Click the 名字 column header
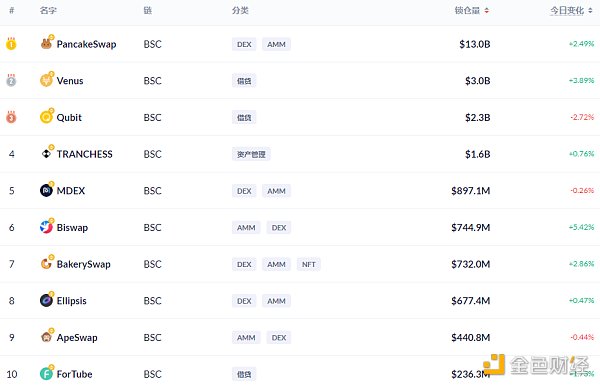Viewport: 600px width, 386px height. (x=48, y=10)
